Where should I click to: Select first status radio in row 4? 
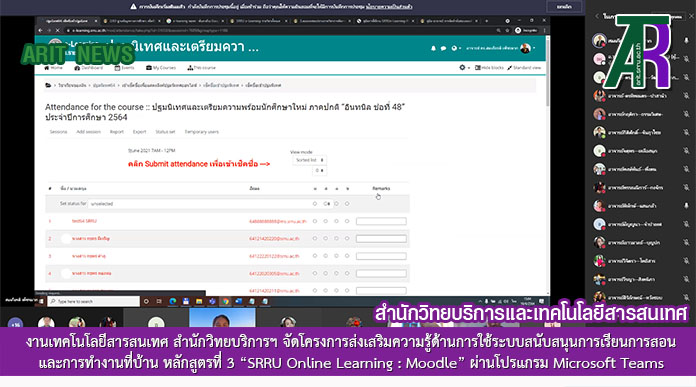(x=315, y=273)
